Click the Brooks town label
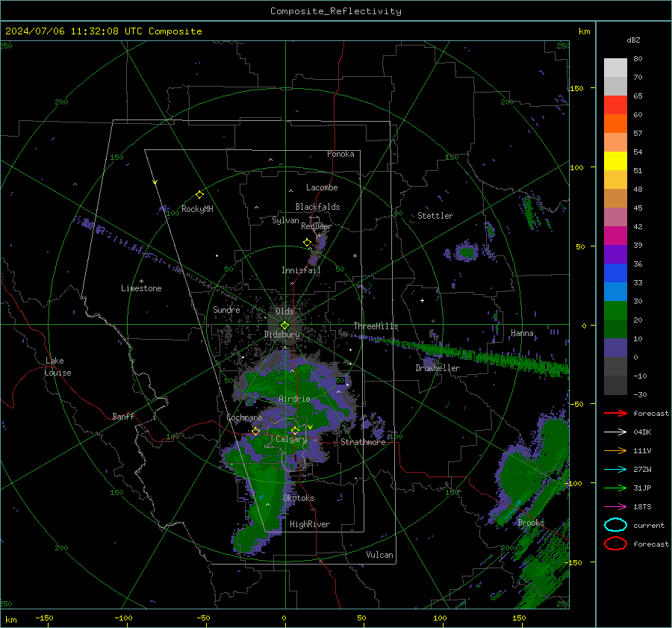 (531, 523)
